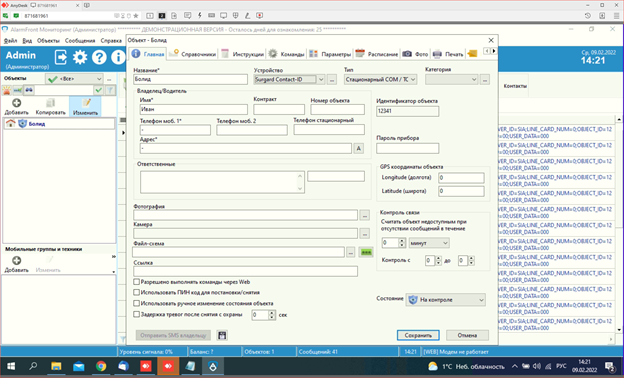The height and width of the screenshot is (378, 624).
Task: Click the Сохранить button
Action: pos(418,335)
